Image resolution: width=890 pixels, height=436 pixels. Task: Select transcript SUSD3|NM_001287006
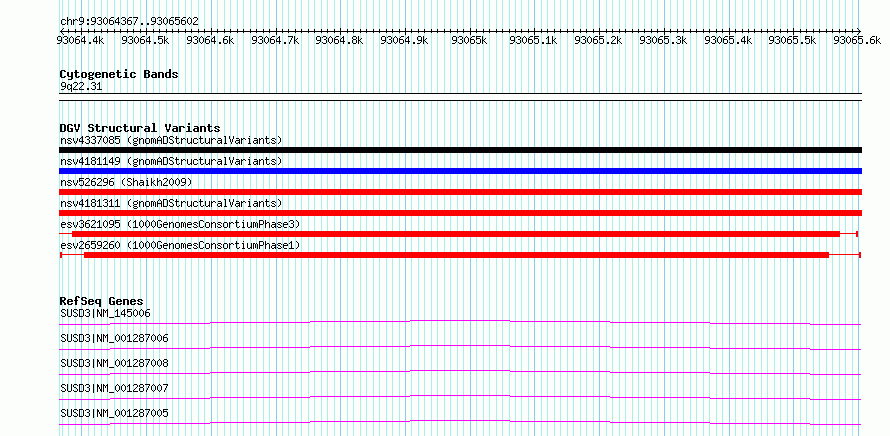coord(114,338)
